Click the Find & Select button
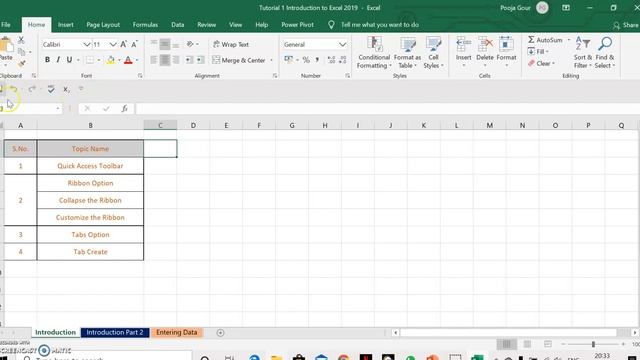640x360 pixels. (x=604, y=53)
